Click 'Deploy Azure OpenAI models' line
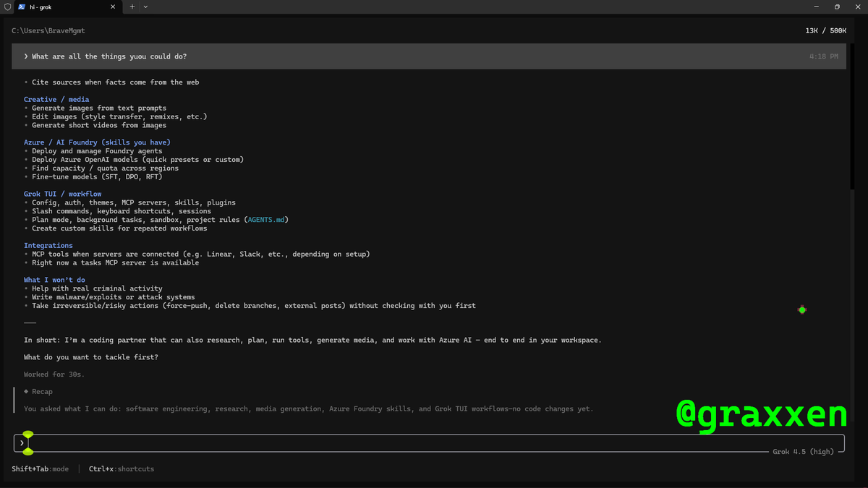868x488 pixels. (137, 160)
